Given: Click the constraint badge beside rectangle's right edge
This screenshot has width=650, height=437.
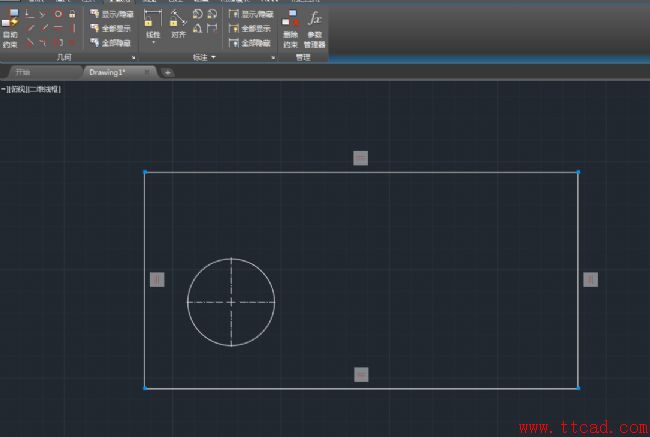Looking at the screenshot, I should pos(591,280).
